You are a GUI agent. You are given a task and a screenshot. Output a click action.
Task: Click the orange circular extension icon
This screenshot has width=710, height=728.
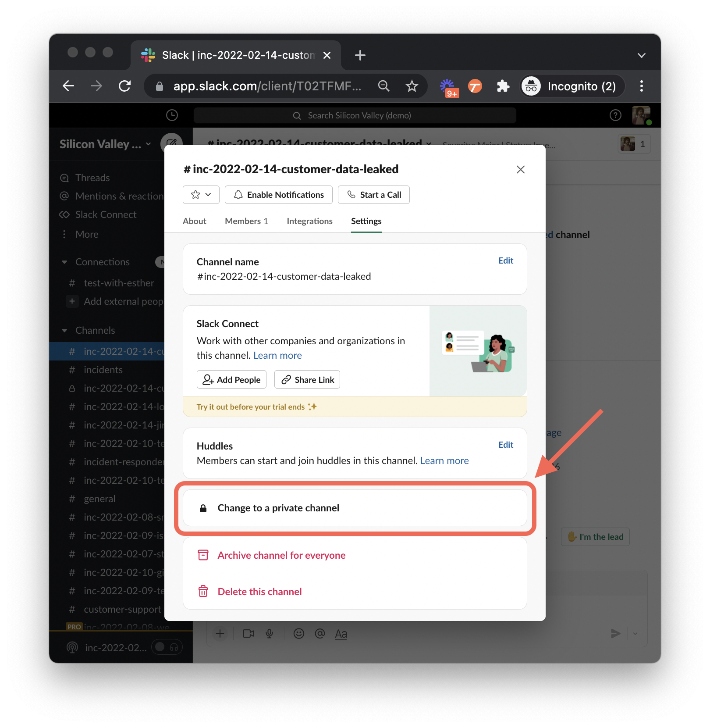coord(475,86)
